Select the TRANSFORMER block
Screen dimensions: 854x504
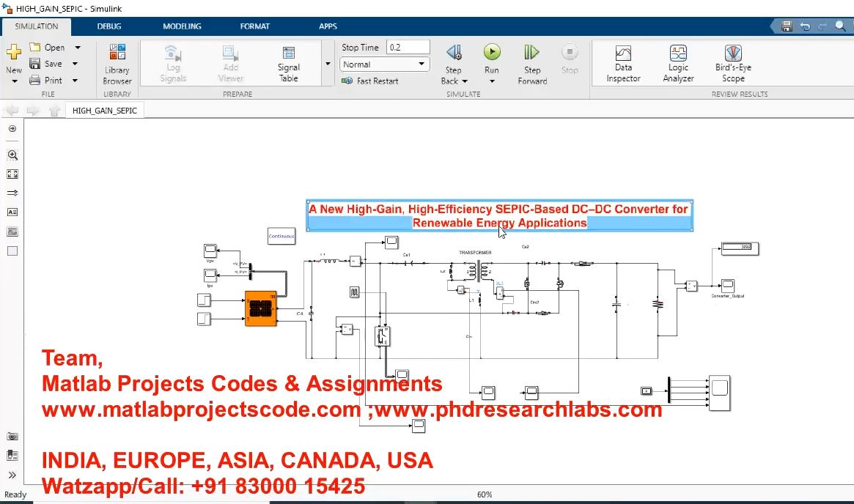coord(479,270)
